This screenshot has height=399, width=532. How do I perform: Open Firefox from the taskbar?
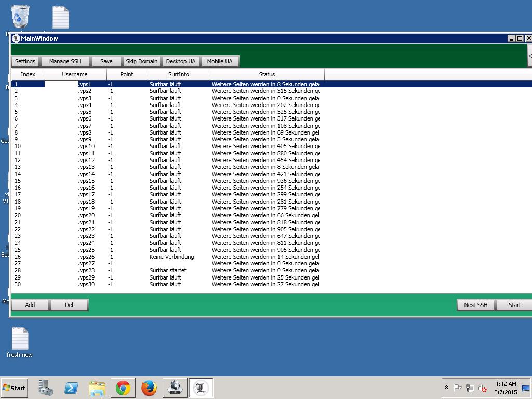tap(149, 388)
